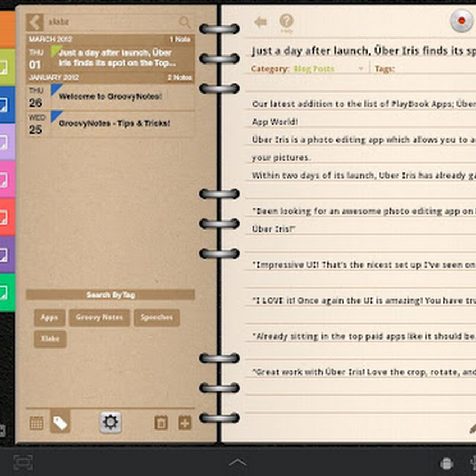This screenshot has width=476, height=476.
Task: Go back using the left-page arrow beside xlate
Action: click(35, 22)
